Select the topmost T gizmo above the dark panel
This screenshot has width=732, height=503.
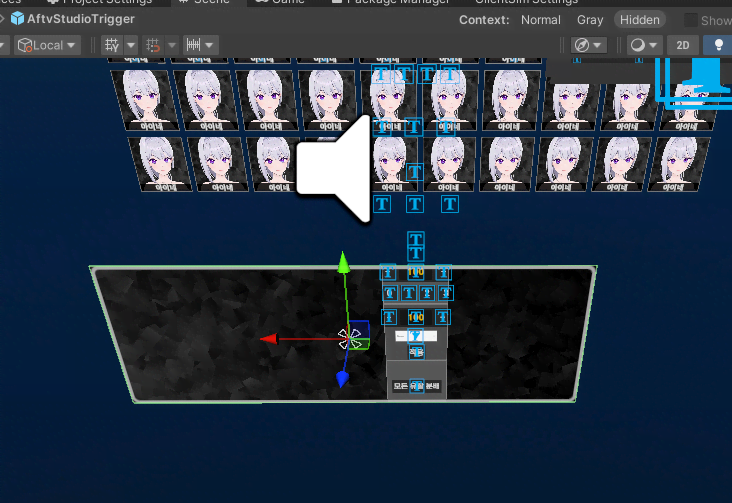tap(415, 239)
